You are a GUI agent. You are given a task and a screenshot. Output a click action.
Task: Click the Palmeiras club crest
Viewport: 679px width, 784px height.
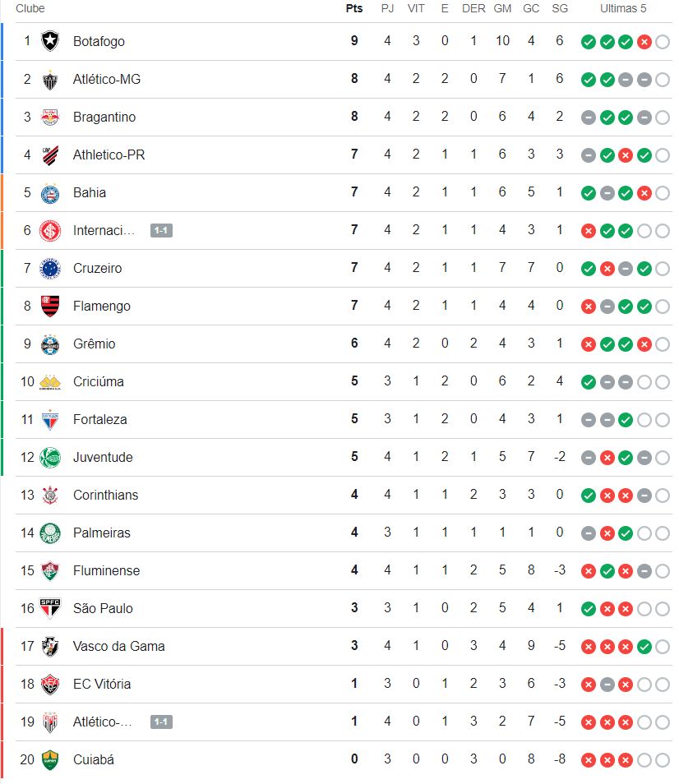51,533
